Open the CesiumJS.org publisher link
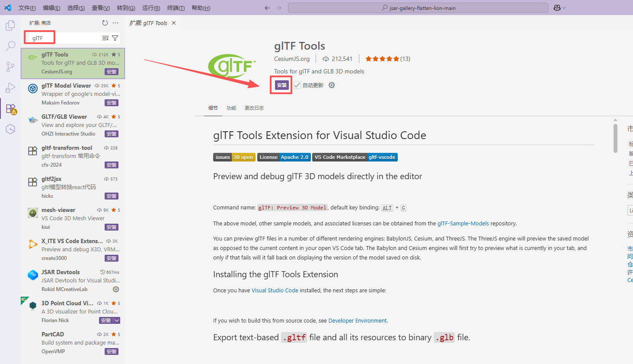The width and height of the screenshot is (633, 364). click(292, 59)
